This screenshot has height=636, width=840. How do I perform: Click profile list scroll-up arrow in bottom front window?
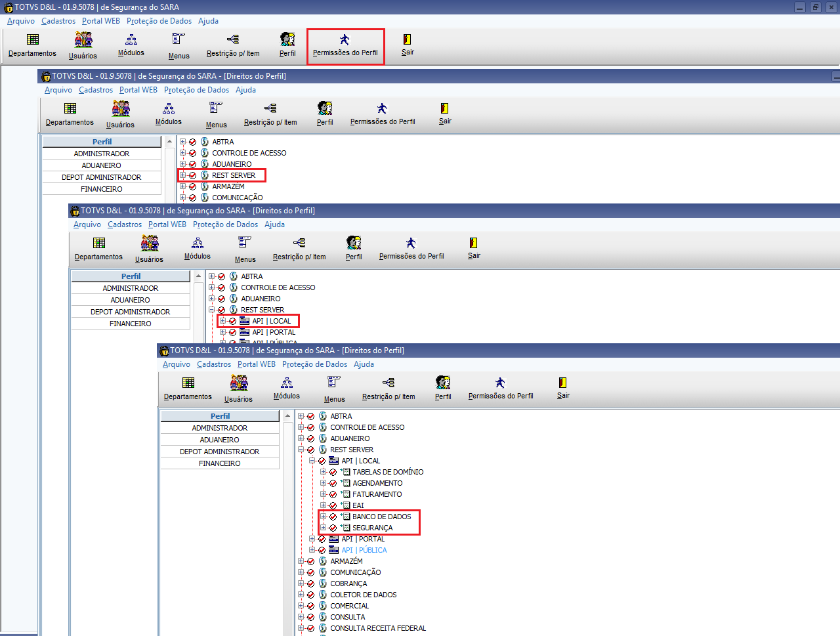pos(287,416)
